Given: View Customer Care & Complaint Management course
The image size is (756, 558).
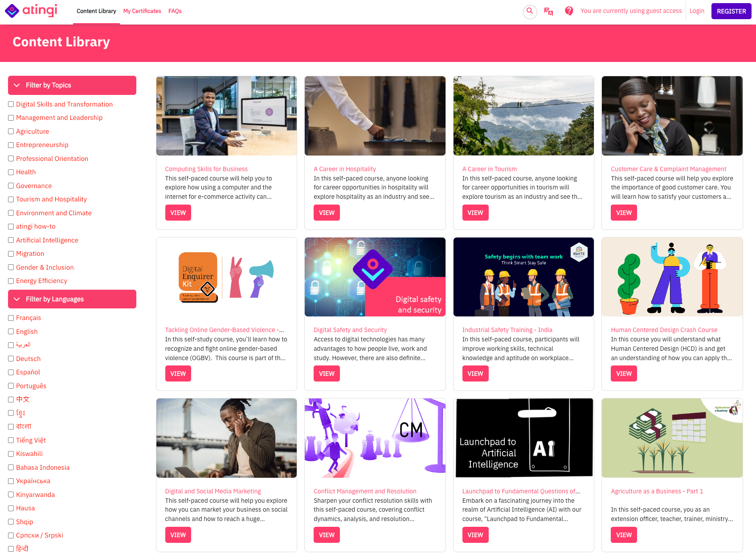Looking at the screenshot, I should (x=624, y=213).
